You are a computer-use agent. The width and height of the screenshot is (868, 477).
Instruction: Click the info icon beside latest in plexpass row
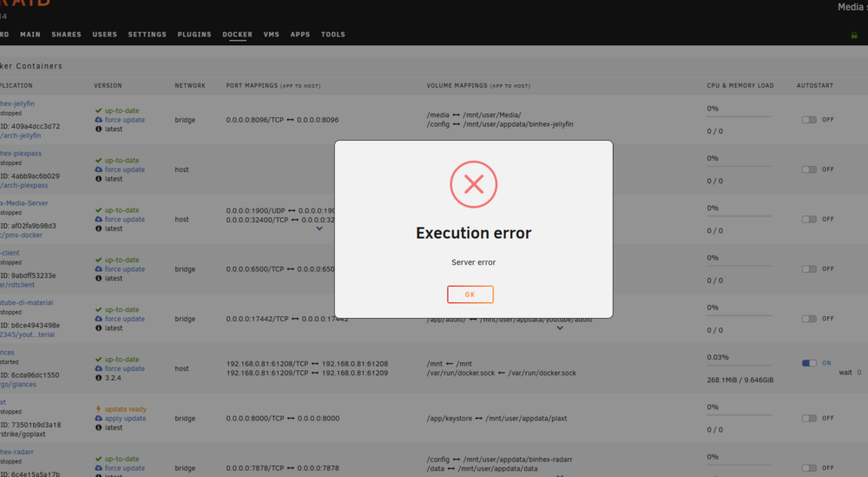(x=99, y=179)
